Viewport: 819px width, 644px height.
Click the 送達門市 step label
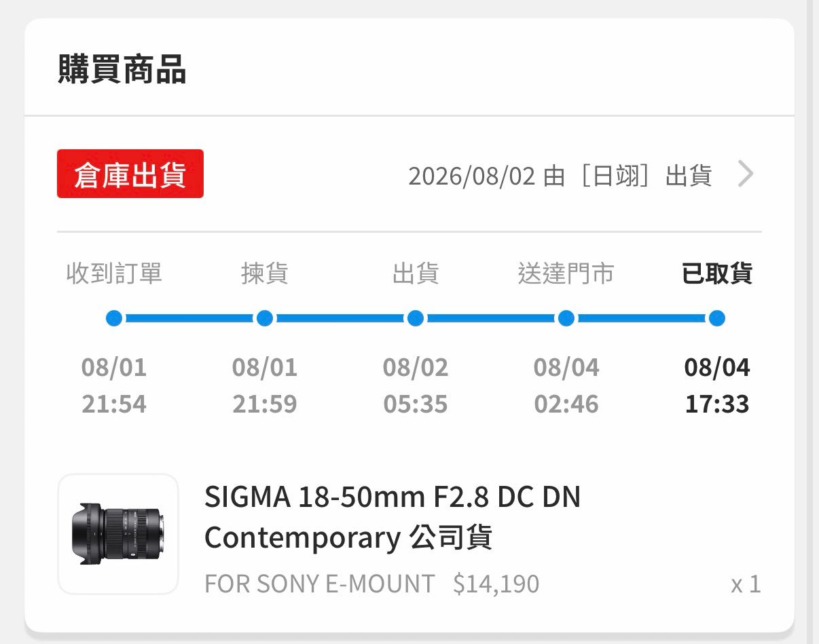[x=566, y=273]
